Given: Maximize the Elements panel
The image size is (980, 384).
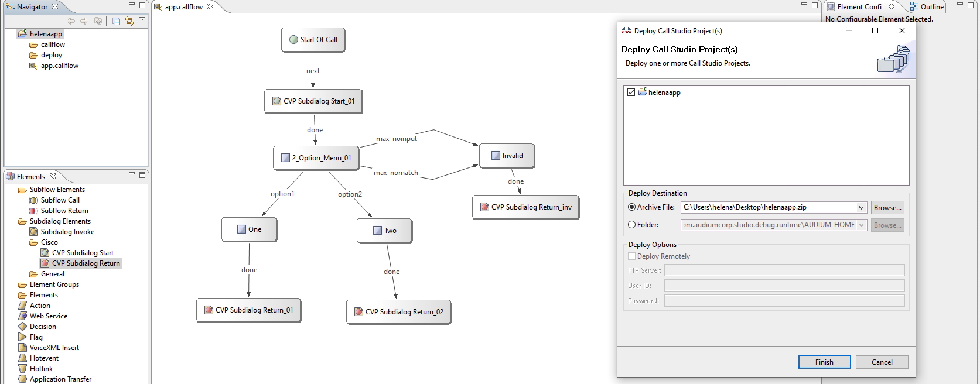Looking at the screenshot, I should point(142,174).
